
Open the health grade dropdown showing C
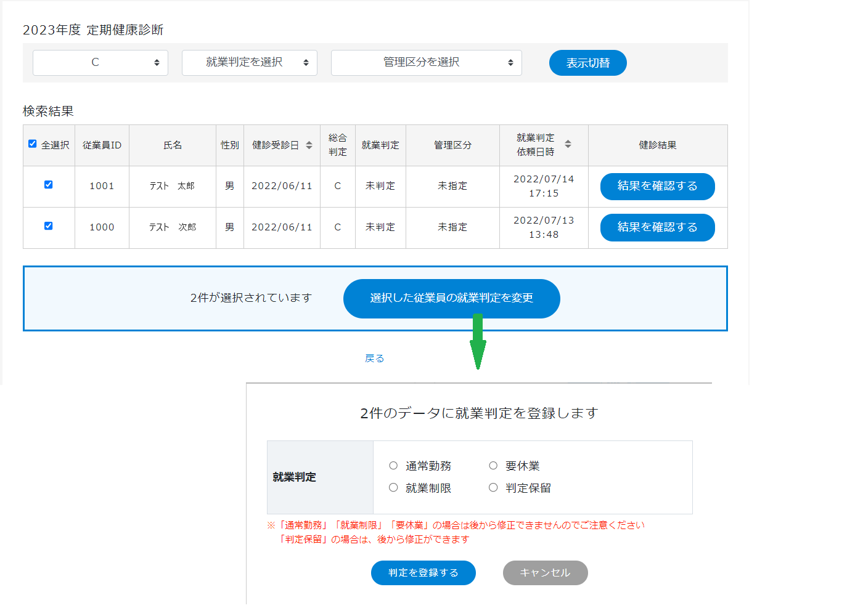coord(100,62)
